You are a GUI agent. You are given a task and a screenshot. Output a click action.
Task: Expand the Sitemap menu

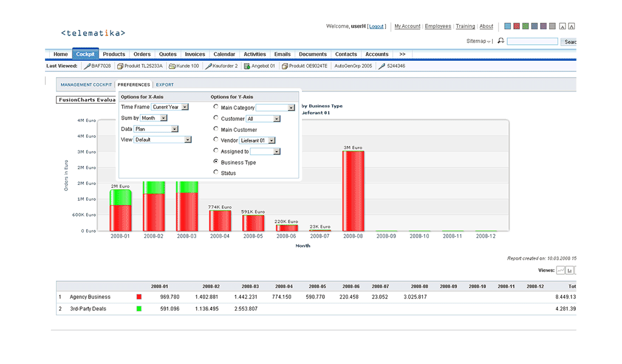[479, 41]
